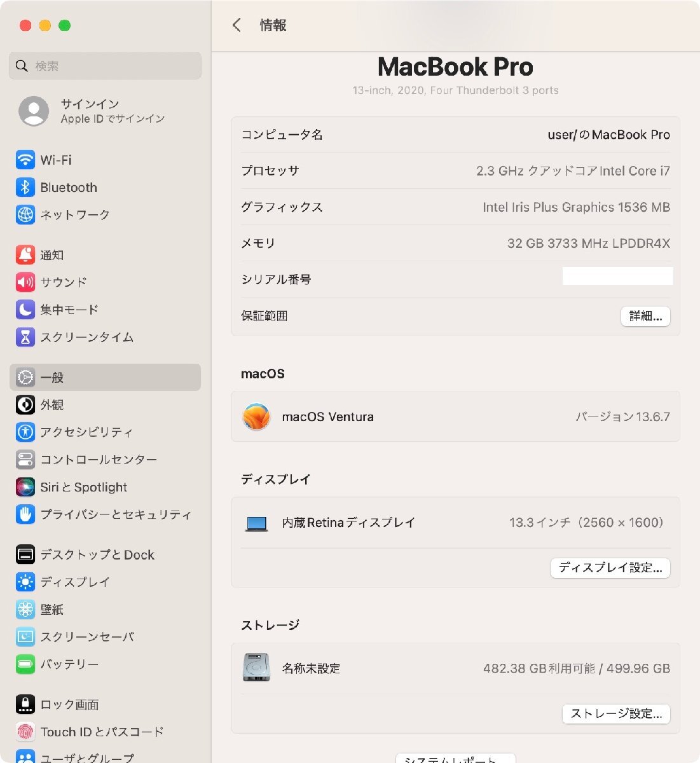Image resolution: width=700 pixels, height=763 pixels.
Task: Click the グラフィックス label
Action: pyautogui.click(x=282, y=207)
